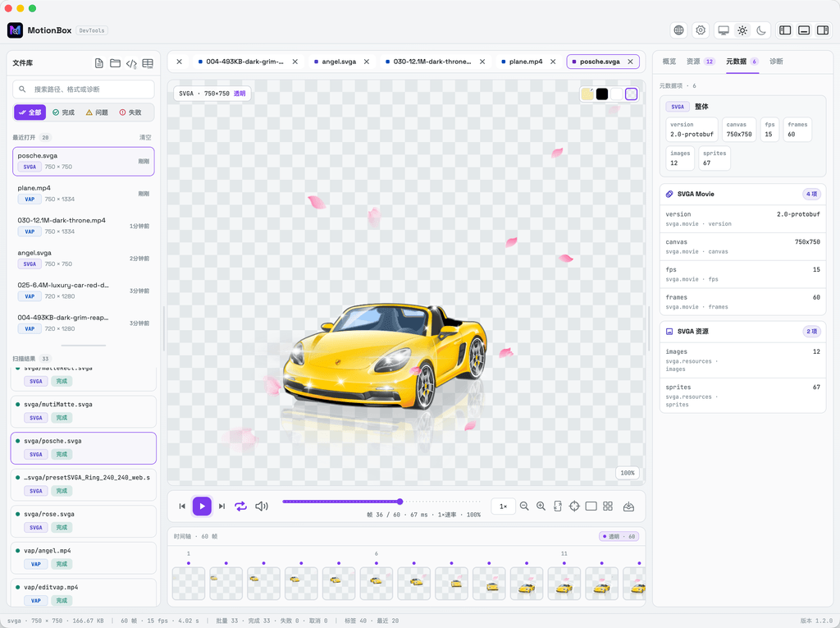Click the open file icon in 文件库
This screenshot has width=840, height=628.
point(99,63)
